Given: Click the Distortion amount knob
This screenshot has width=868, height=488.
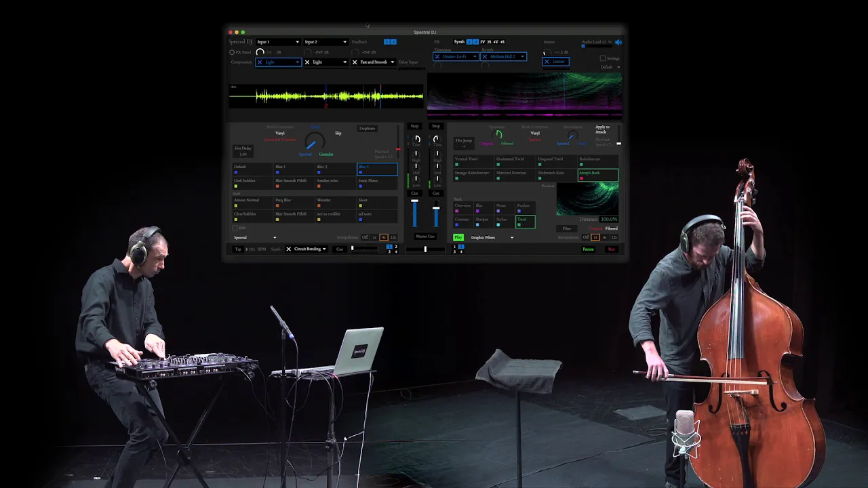Looking at the screenshot, I should coord(437,65).
